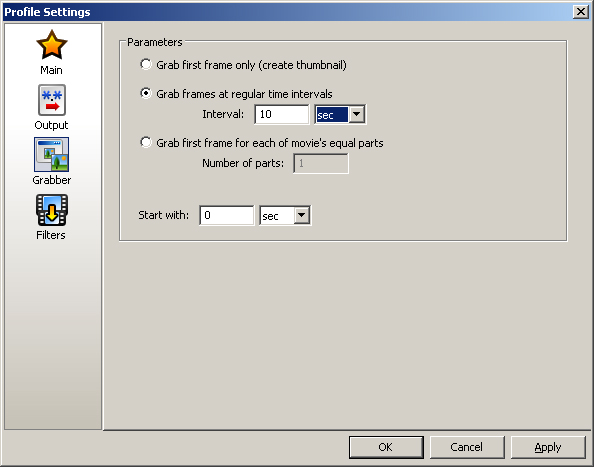Open the Interval unit dropdown arrow

pos(356,114)
